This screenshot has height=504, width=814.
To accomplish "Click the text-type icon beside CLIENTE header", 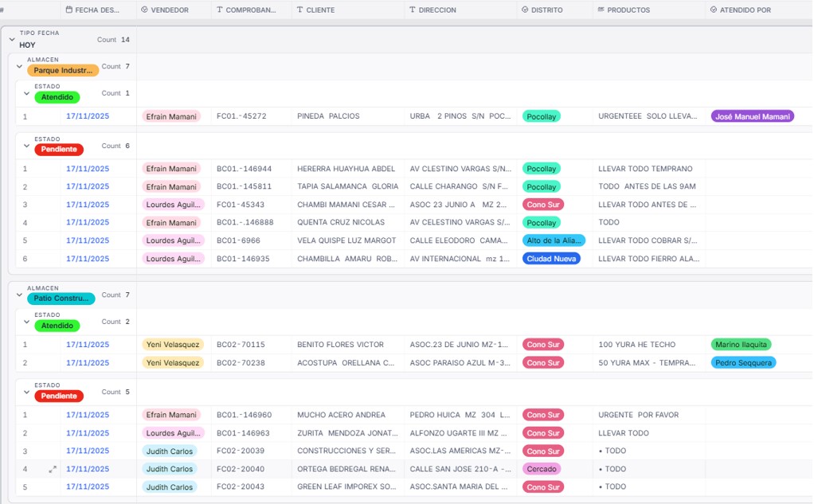I will (299, 10).
